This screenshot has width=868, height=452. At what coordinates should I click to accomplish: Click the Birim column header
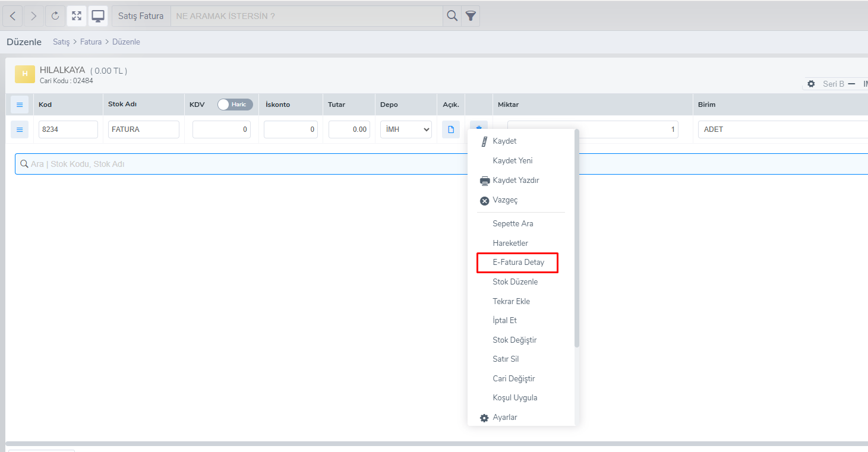click(706, 105)
